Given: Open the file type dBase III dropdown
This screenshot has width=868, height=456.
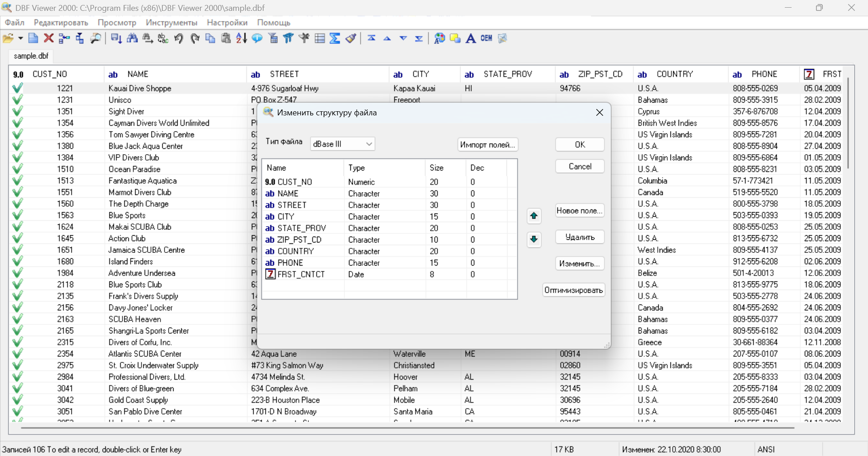Looking at the screenshot, I should click(343, 144).
